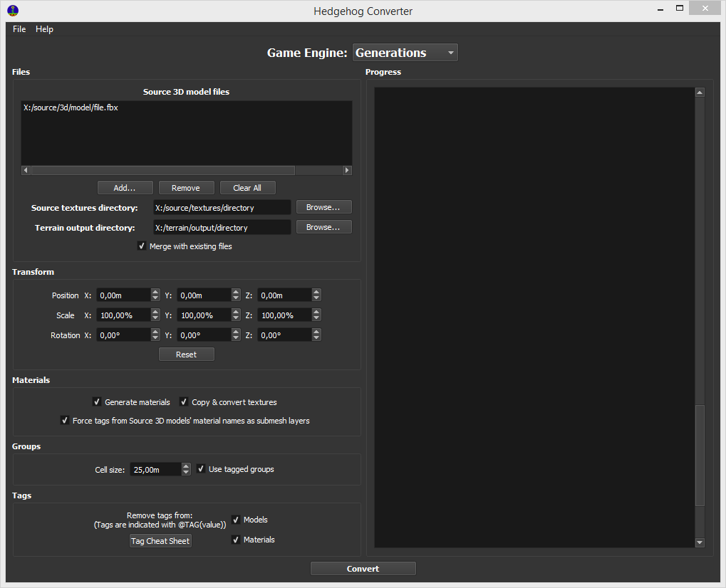
Task: Click the Progress panel vertical scrollbar thumb
Action: [x=700, y=456]
